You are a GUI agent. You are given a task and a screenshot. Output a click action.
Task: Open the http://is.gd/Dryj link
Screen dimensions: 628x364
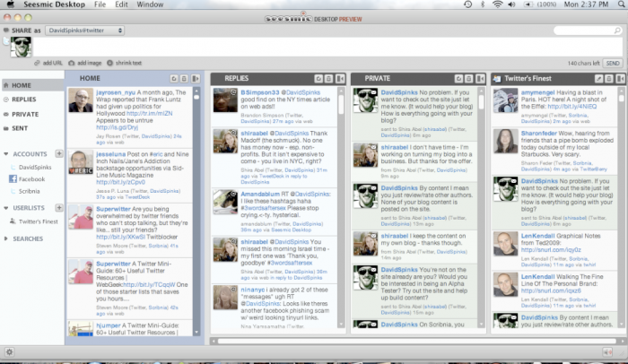pos(117,127)
